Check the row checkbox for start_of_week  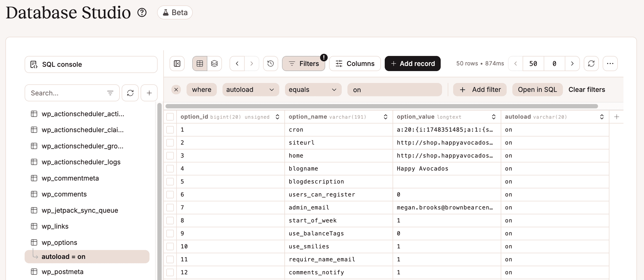tap(170, 221)
